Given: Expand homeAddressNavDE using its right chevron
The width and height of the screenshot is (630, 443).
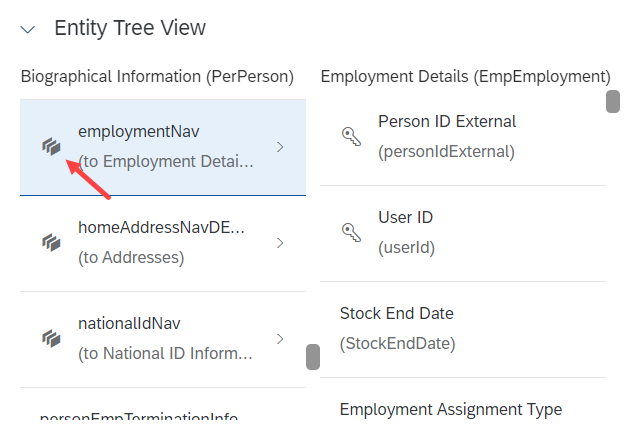Looking at the screenshot, I should click(280, 243).
